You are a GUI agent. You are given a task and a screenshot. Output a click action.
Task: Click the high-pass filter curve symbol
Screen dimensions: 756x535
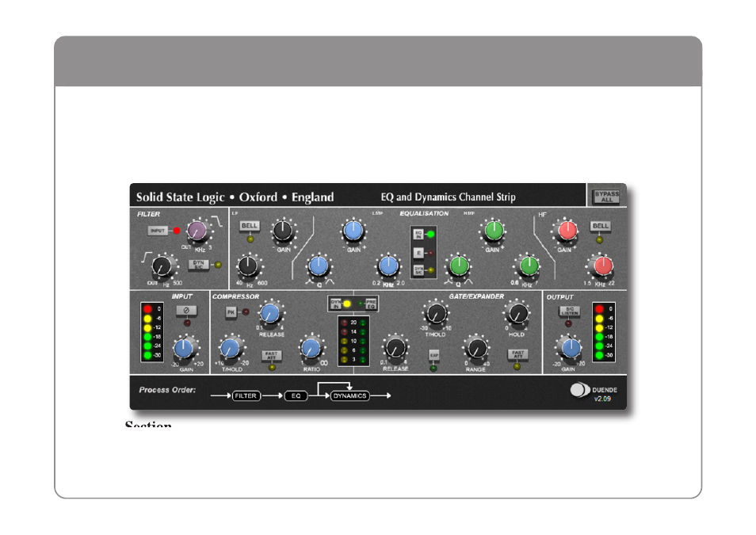pos(147,258)
